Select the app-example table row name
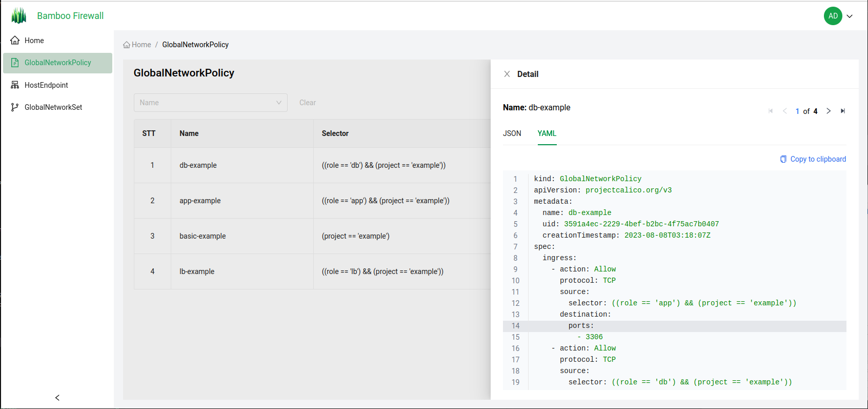Viewport: 868px width, 409px height. 200,201
